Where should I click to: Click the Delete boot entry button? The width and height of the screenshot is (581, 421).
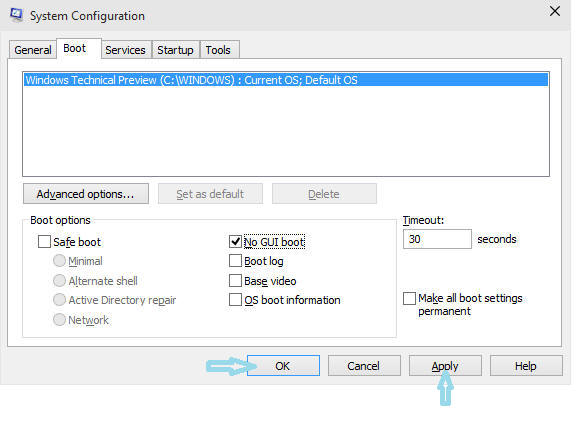click(324, 194)
